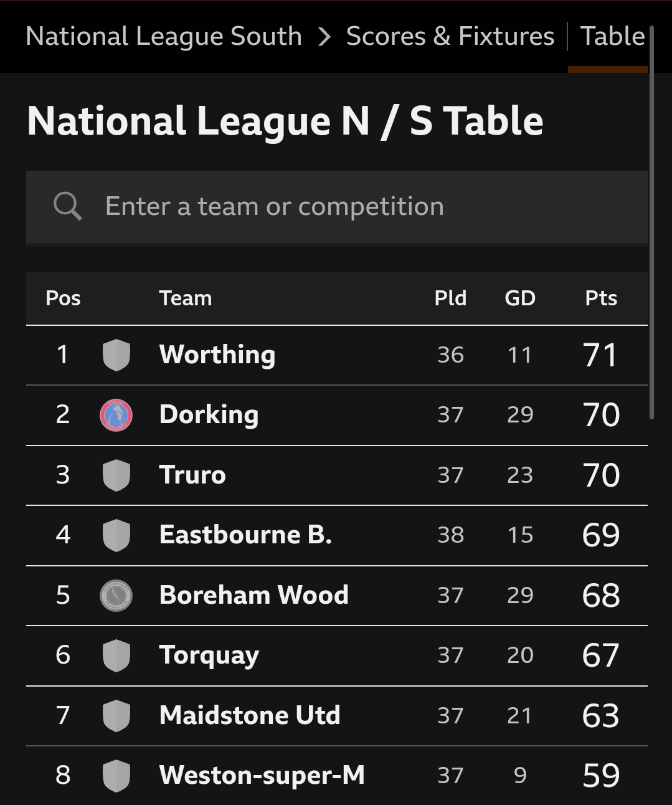Switch to Scores & Fixtures tab
Image resolution: width=672 pixels, height=805 pixels.
pyautogui.click(x=450, y=36)
